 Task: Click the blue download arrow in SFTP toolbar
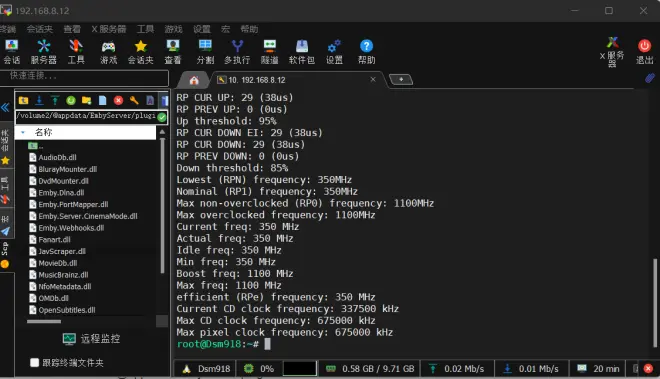click(x=39, y=100)
